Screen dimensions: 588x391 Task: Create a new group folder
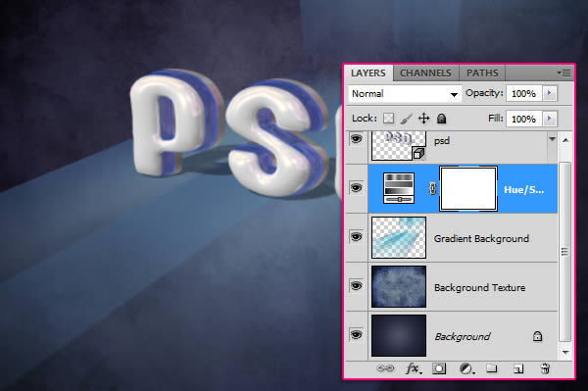tap(492, 368)
